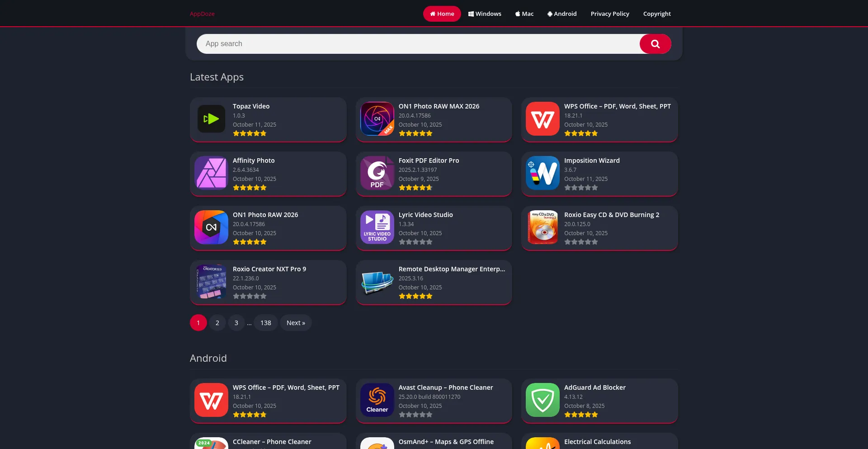The image size is (868, 449).
Task: Click the Foxit PDF Editor Pro icon
Action: point(377,173)
